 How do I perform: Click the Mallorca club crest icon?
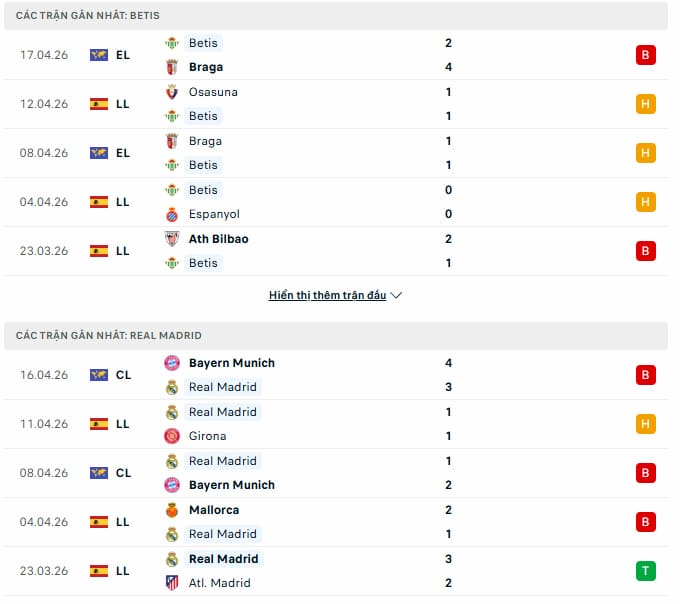click(172, 510)
